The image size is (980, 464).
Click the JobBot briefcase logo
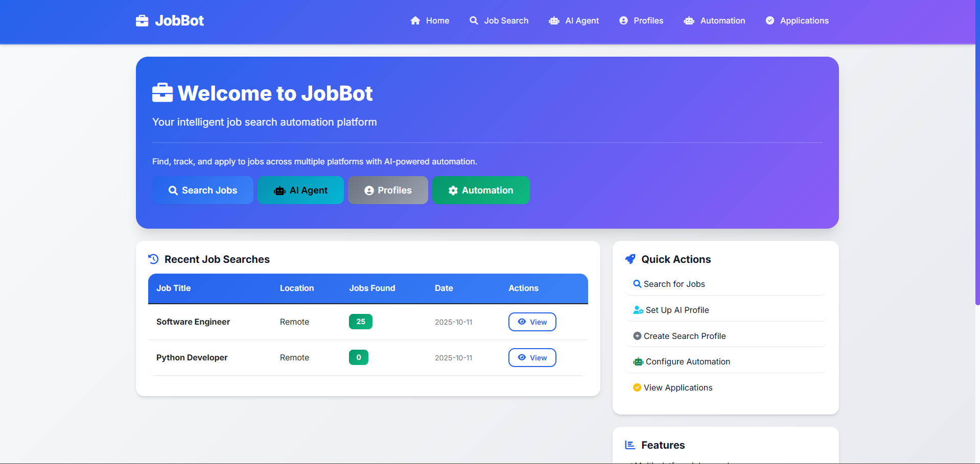pos(142,20)
